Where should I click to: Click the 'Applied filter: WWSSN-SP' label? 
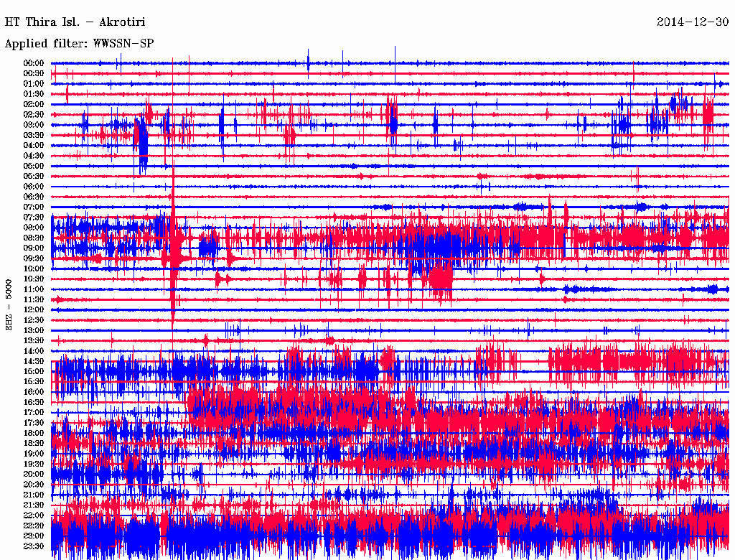click(x=79, y=44)
